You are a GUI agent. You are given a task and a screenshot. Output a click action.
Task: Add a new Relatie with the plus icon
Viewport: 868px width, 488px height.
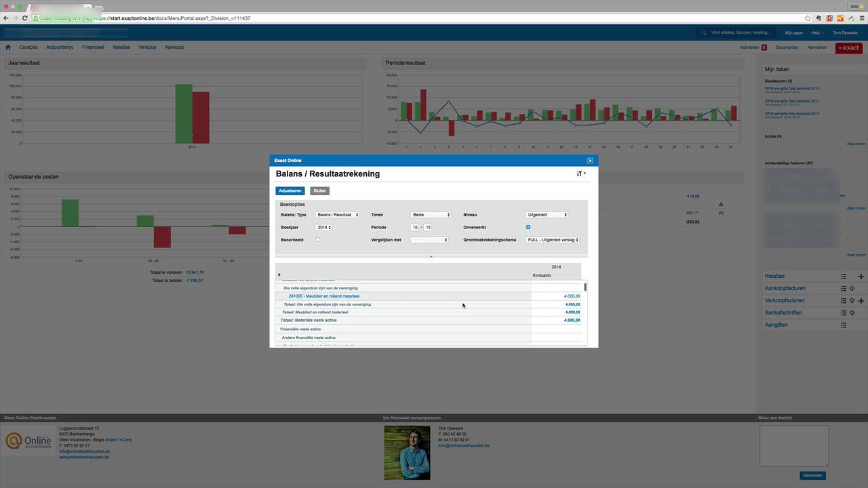(x=861, y=277)
